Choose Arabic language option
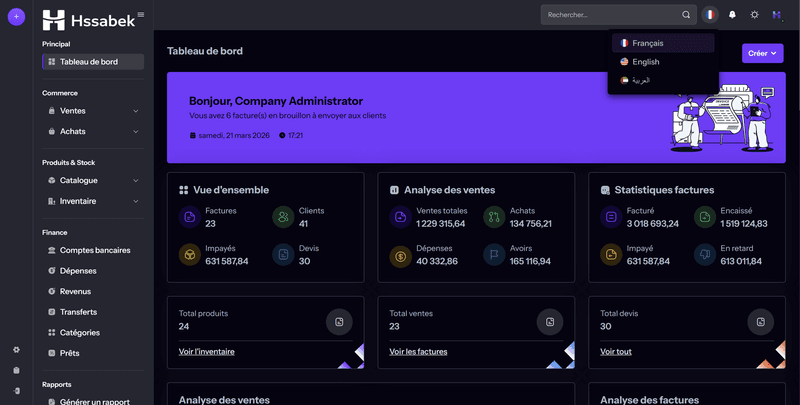 pyautogui.click(x=640, y=80)
